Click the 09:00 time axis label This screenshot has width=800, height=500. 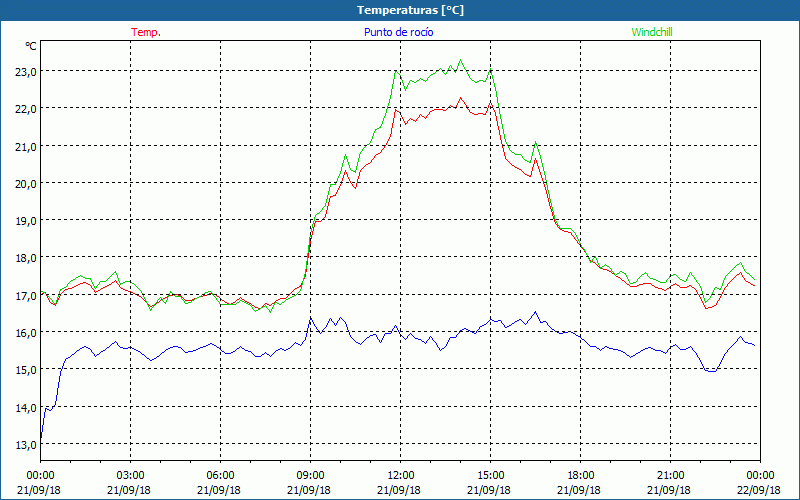(x=310, y=476)
